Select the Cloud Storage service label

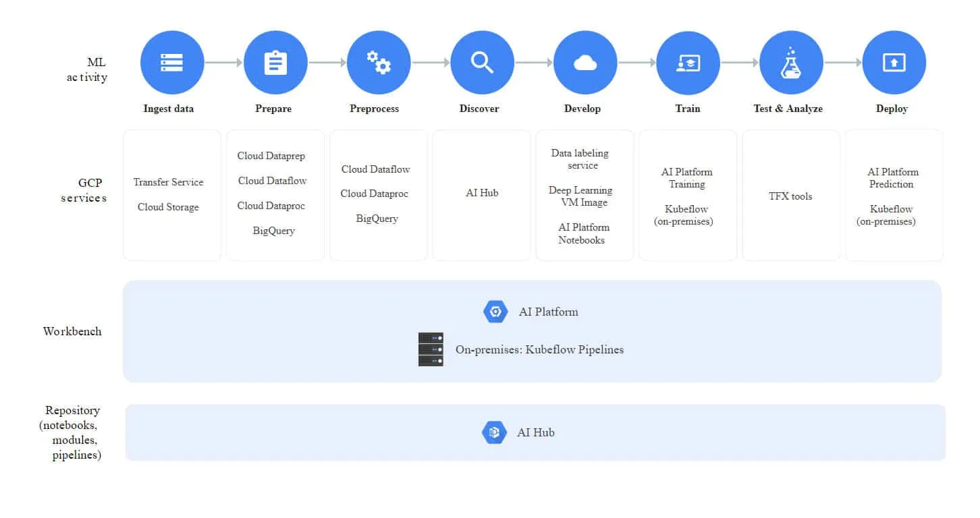167,207
